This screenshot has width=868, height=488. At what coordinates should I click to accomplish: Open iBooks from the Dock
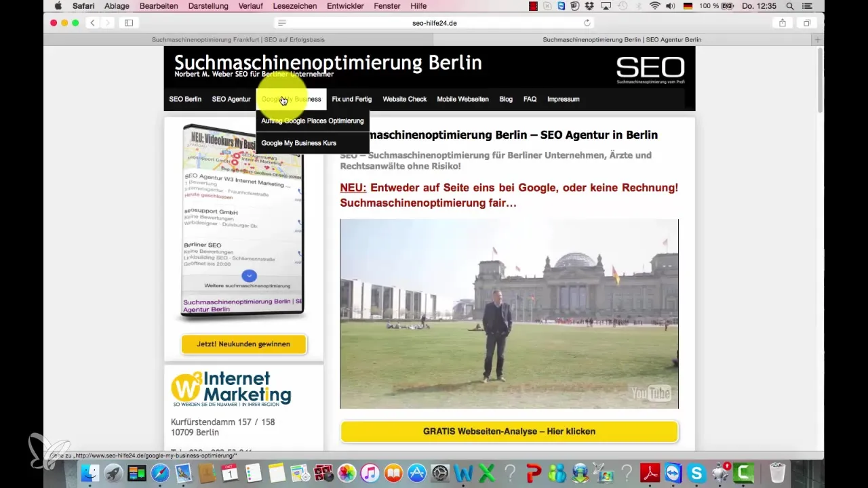click(393, 472)
